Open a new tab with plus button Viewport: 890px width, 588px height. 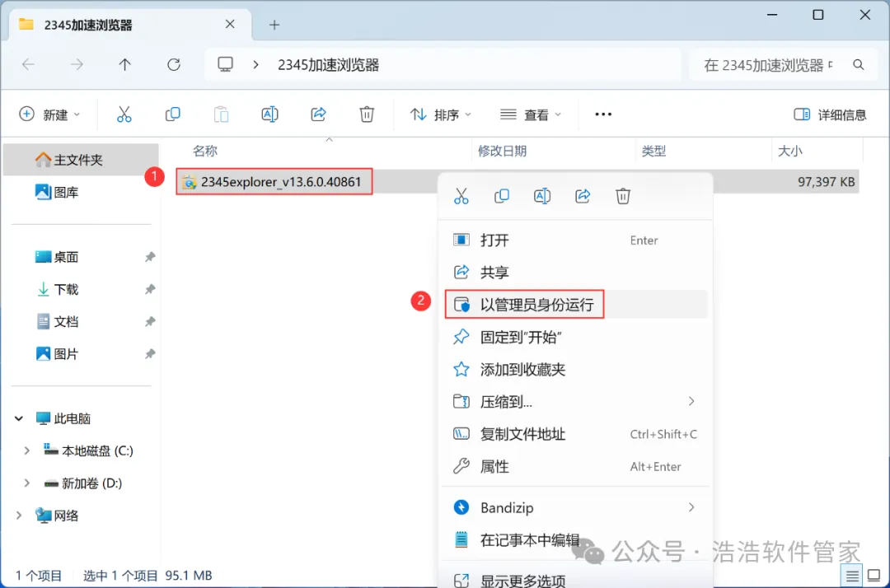tap(274, 25)
